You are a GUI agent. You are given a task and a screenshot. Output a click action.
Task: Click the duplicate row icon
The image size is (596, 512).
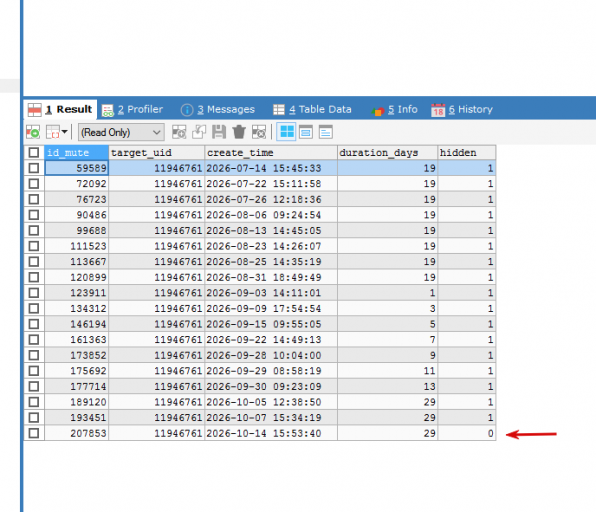(x=199, y=132)
